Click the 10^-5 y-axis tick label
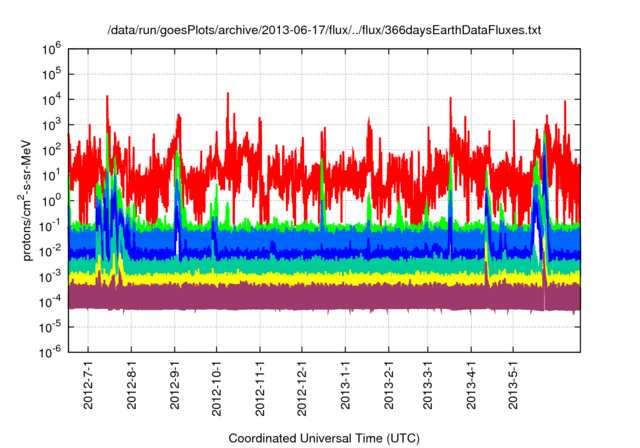The height and width of the screenshot is (448, 640). (x=50, y=327)
